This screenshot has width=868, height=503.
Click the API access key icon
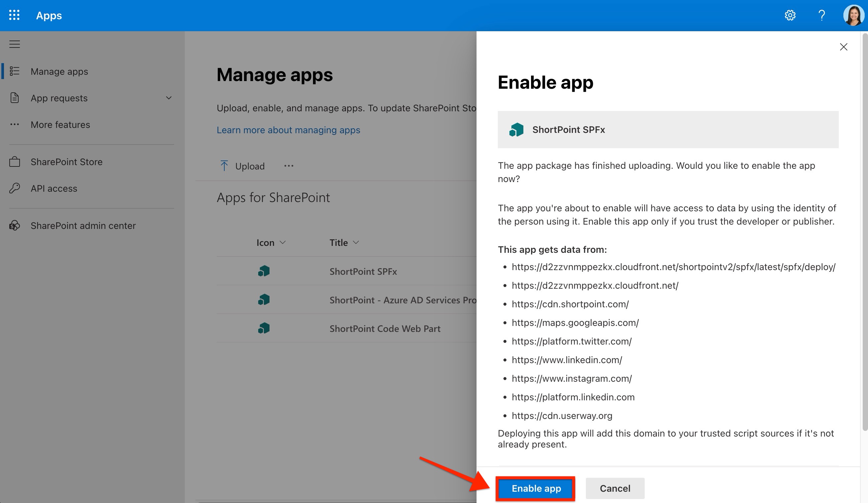click(x=15, y=188)
